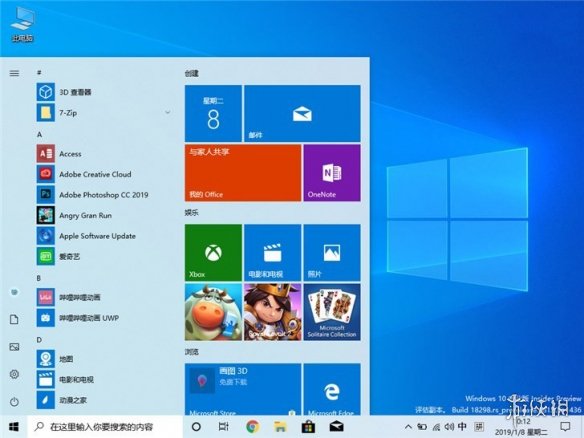Jump to the B letter group header
Viewport: 584px width, 438px height.
[39, 278]
